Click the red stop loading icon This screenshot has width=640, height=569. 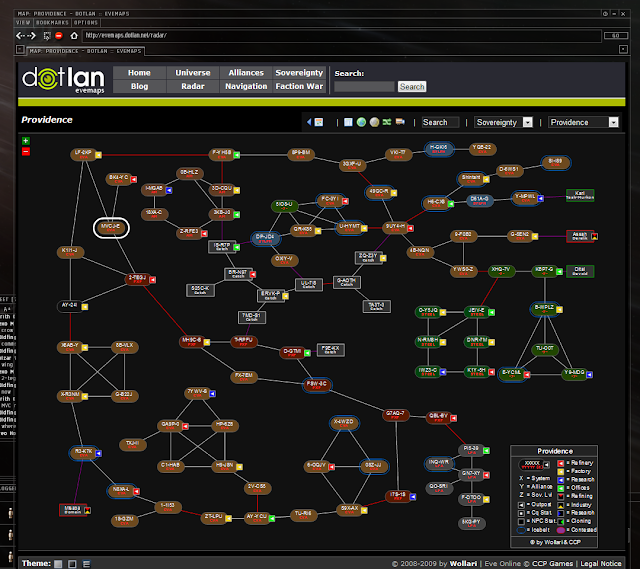click(59, 36)
